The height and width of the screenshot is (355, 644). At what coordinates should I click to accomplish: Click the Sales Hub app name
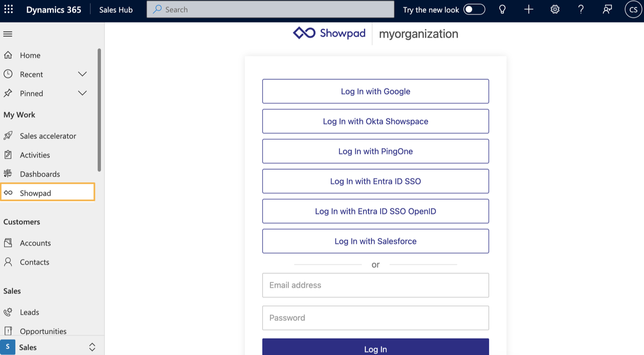pyautogui.click(x=116, y=10)
